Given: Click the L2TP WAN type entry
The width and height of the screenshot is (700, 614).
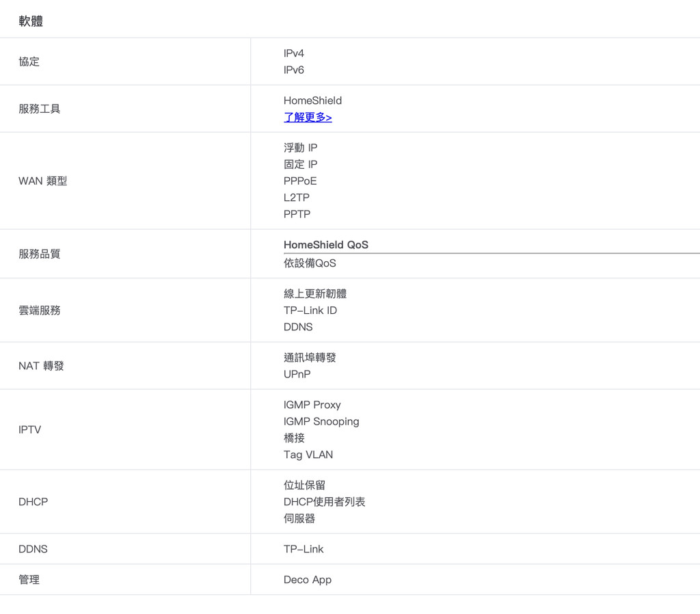Looking at the screenshot, I should (297, 198).
